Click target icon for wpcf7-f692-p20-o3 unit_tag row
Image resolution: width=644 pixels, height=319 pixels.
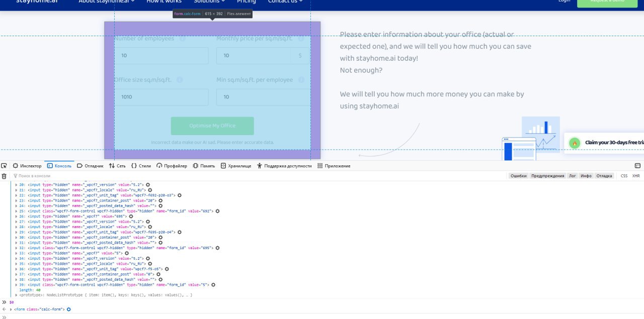pos(180,195)
